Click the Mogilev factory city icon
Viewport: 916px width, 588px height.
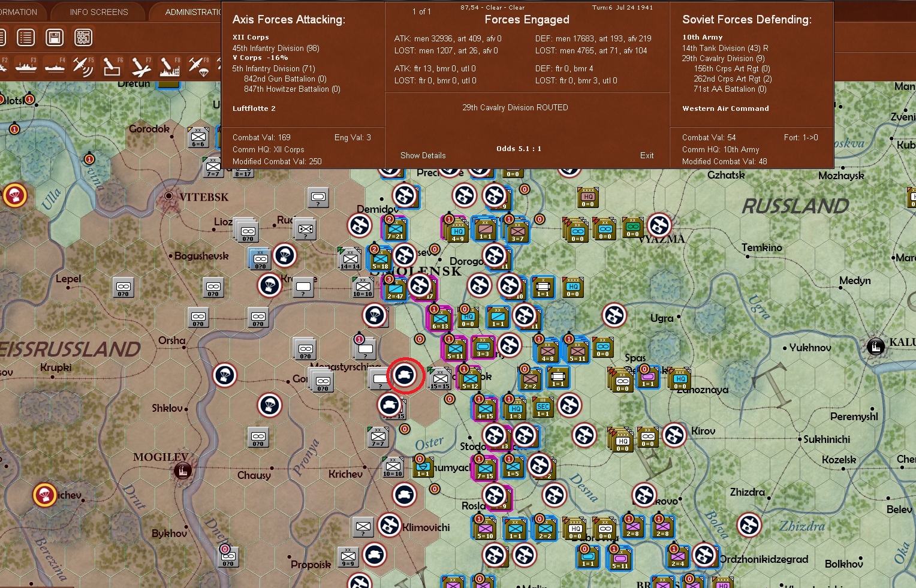(182, 471)
